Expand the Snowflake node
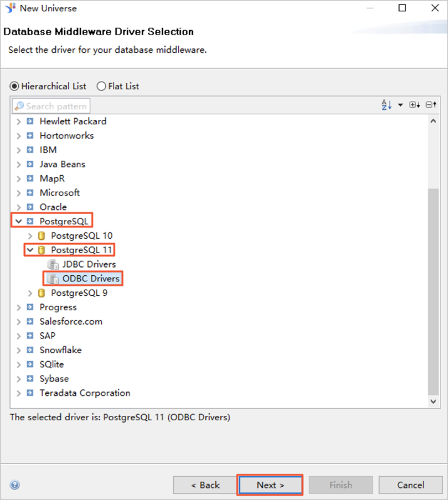This screenshot has width=448, height=500. tap(18, 350)
